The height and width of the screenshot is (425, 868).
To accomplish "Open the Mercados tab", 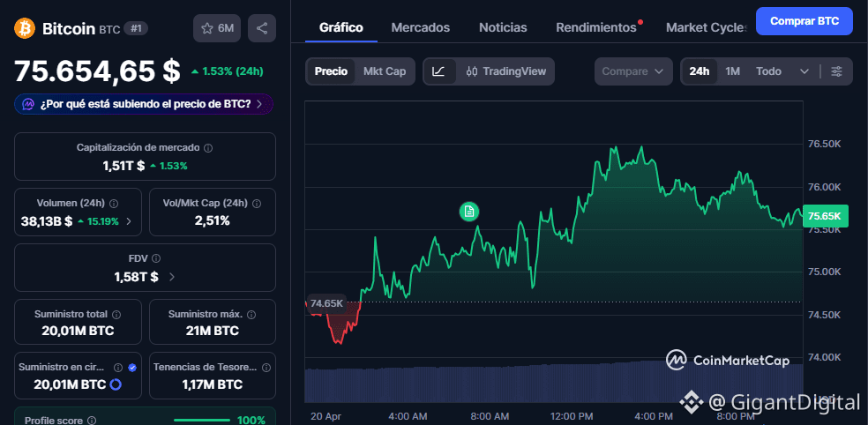I will 420,27.
